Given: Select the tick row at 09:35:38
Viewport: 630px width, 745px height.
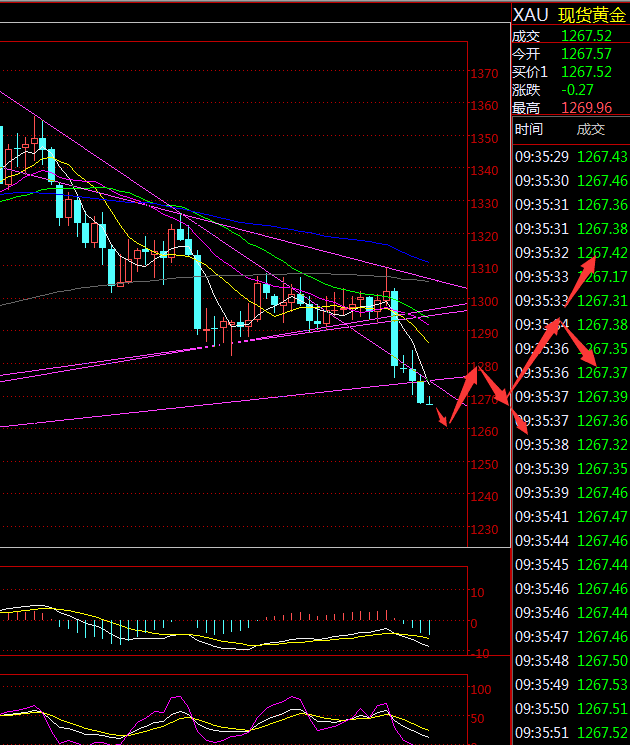Looking at the screenshot, I should tap(571, 445).
